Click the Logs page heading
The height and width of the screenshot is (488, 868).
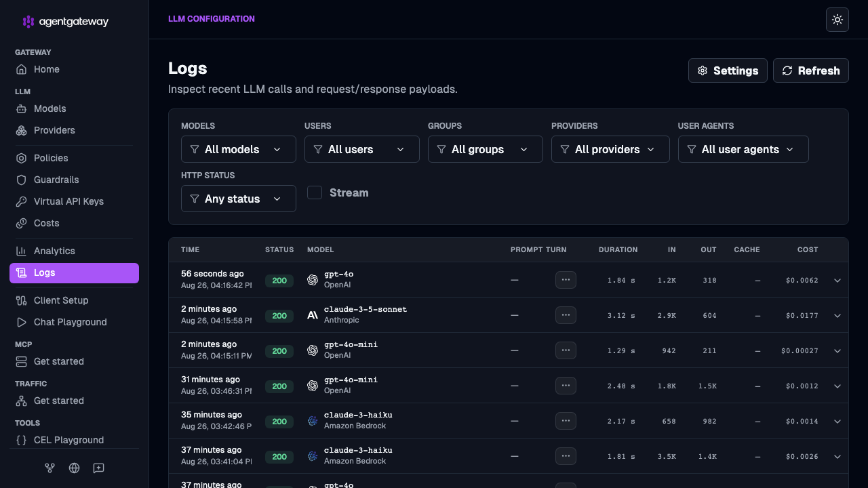coord(188,68)
